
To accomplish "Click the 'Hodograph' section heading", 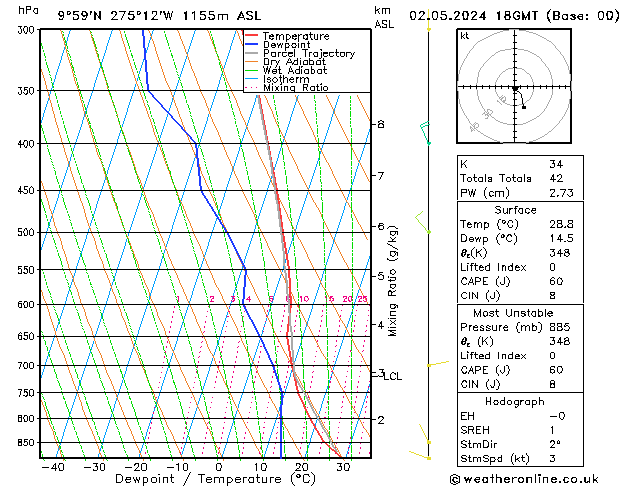I will point(515,401).
